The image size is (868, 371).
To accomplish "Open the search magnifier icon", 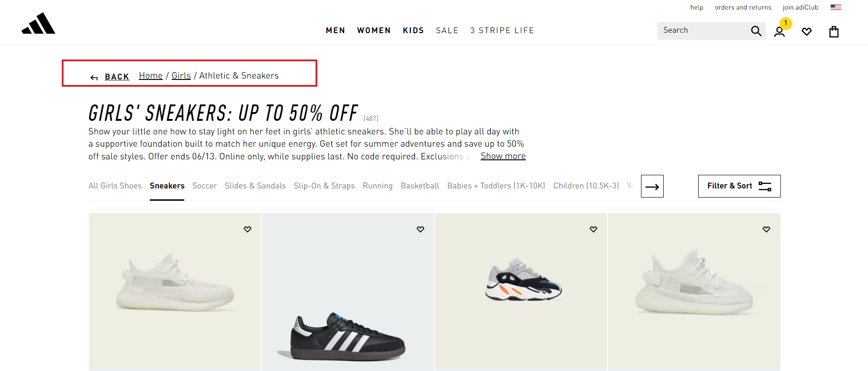I will (x=755, y=30).
